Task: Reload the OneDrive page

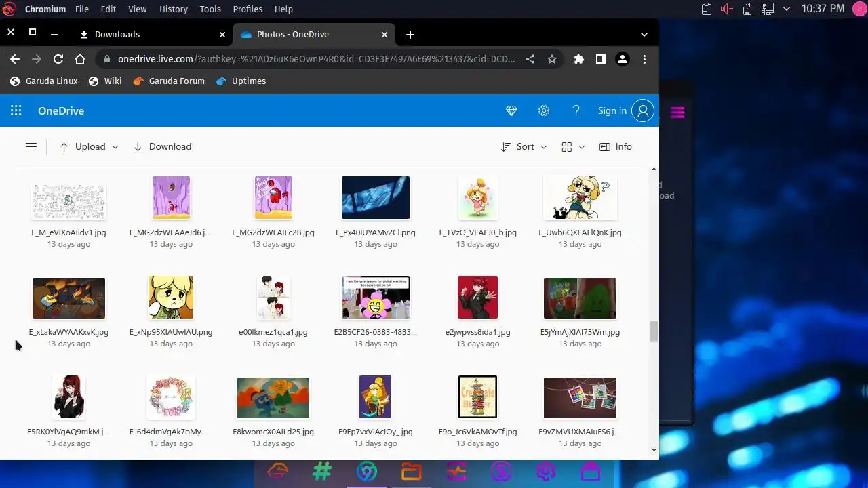Action: click(x=58, y=59)
